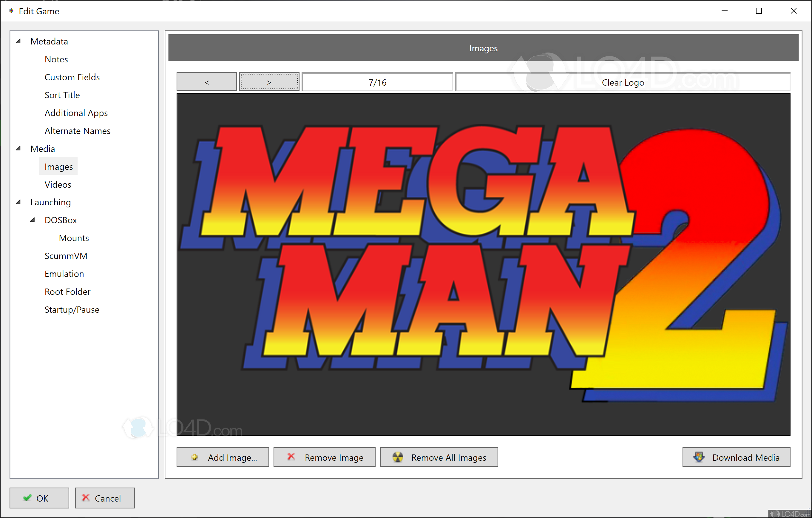This screenshot has width=812, height=518.
Task: Select Custom Fields in the tree
Action: click(72, 77)
